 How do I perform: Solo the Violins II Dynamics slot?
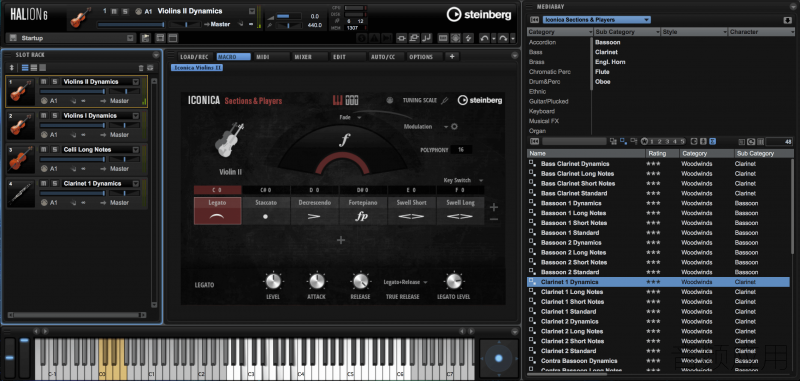click(x=54, y=82)
